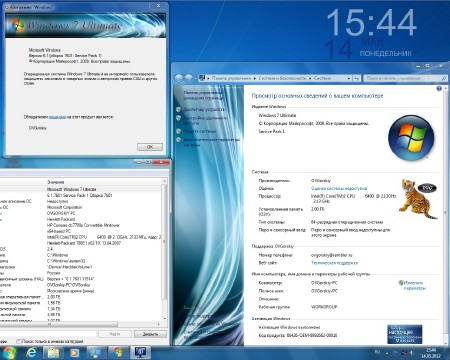The image size is (450, 360).
Task: Click horizontal scrollbar in System Information list
Action: coord(58,324)
